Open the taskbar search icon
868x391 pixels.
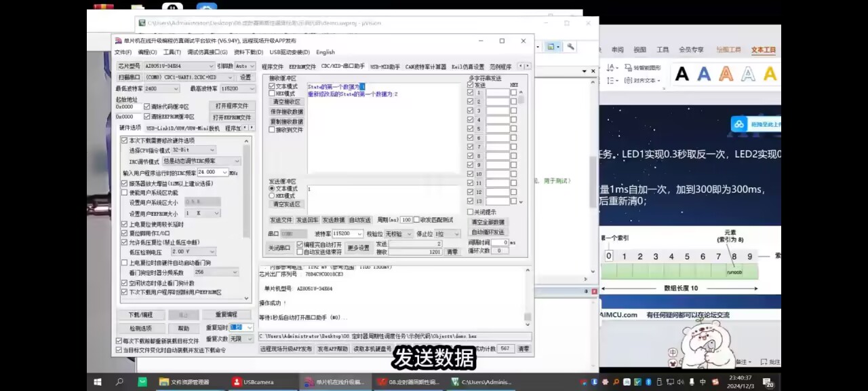tap(119, 381)
